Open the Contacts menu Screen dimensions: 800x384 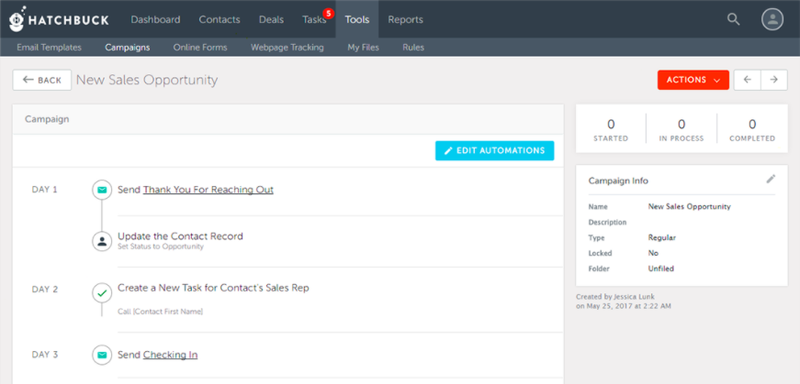pyautogui.click(x=219, y=19)
